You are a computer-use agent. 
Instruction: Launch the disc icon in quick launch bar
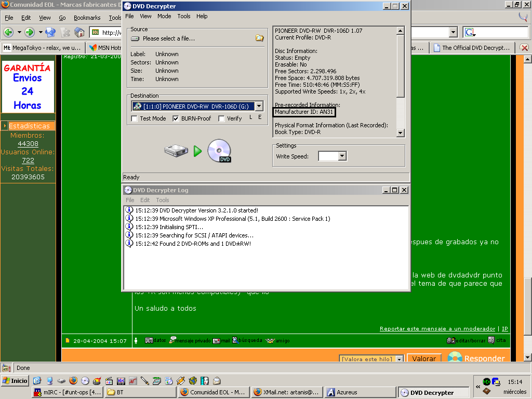click(85, 381)
